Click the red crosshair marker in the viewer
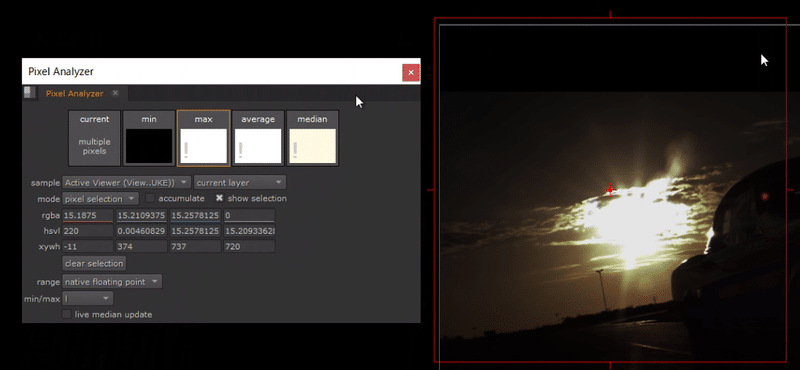The width and height of the screenshot is (800, 370). [x=610, y=190]
